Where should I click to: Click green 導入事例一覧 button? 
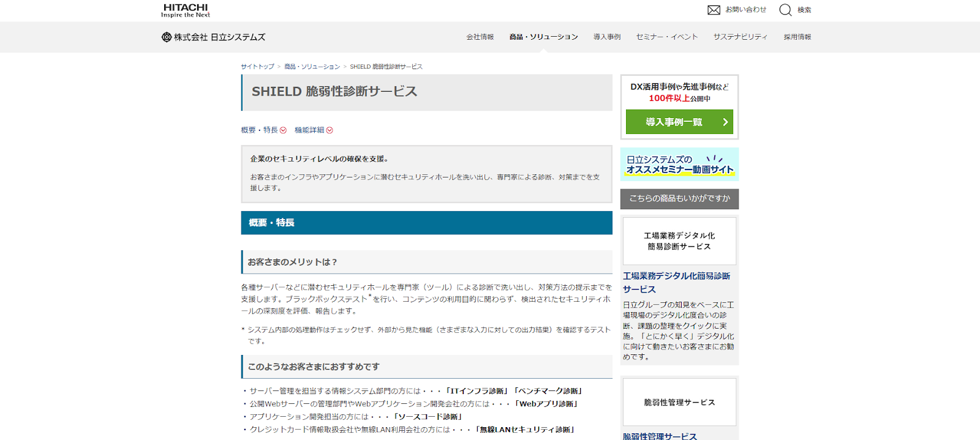pos(679,122)
